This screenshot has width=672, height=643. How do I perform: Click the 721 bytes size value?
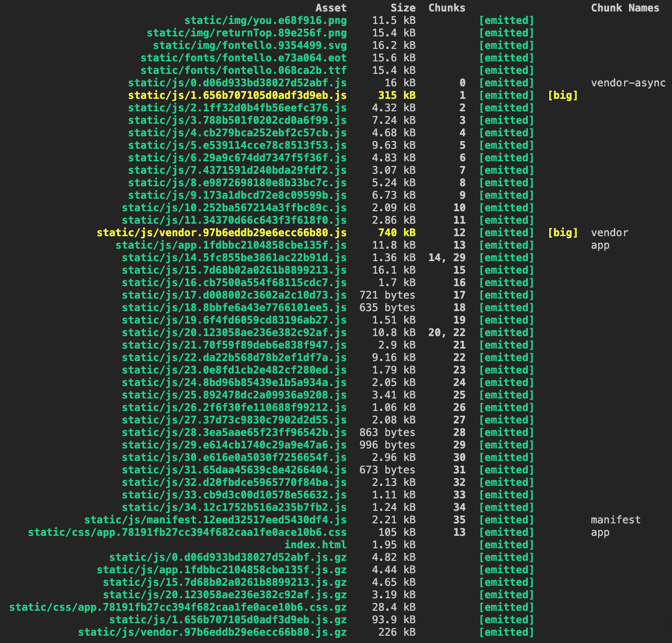point(387,295)
